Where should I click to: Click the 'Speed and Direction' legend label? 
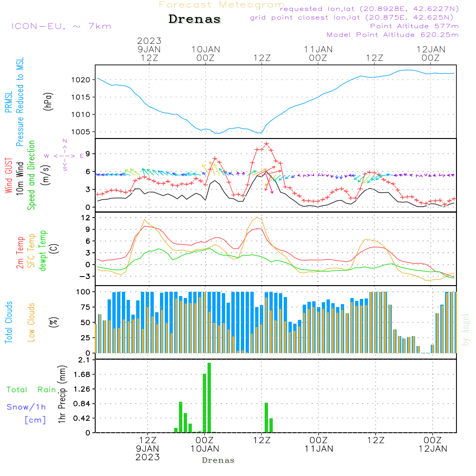[31, 175]
